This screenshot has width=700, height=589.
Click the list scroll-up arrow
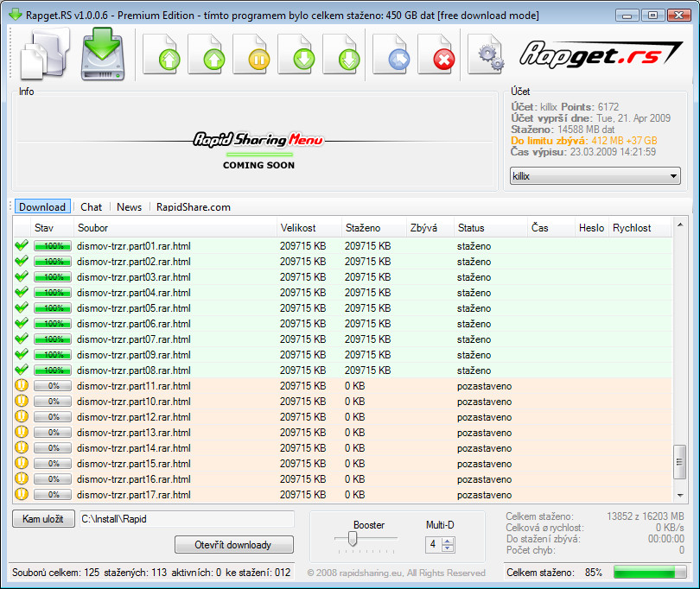click(680, 225)
